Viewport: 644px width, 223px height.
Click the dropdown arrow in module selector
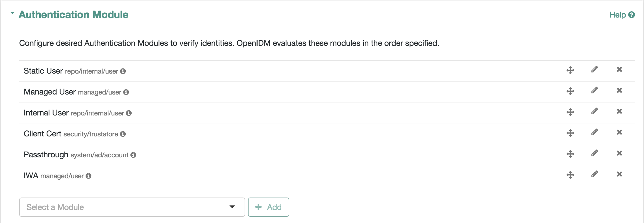click(232, 207)
